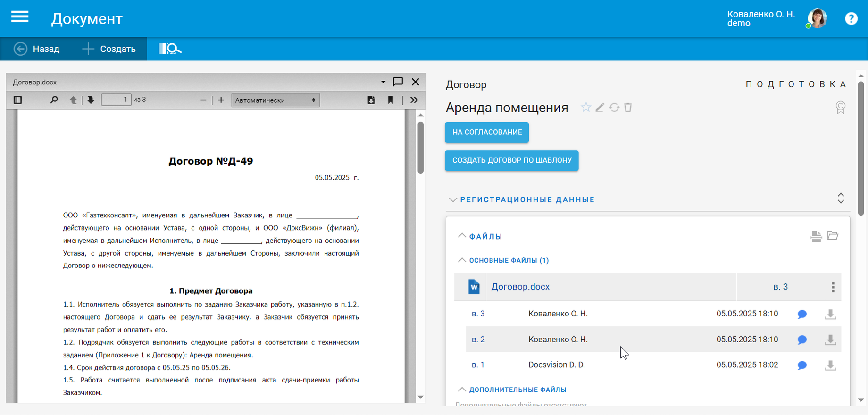Click Назад in the top toolbar
868x415 pixels.
tap(37, 49)
